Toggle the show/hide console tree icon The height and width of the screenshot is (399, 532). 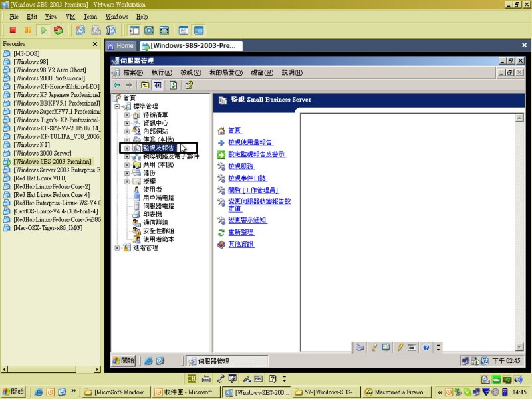click(x=157, y=85)
